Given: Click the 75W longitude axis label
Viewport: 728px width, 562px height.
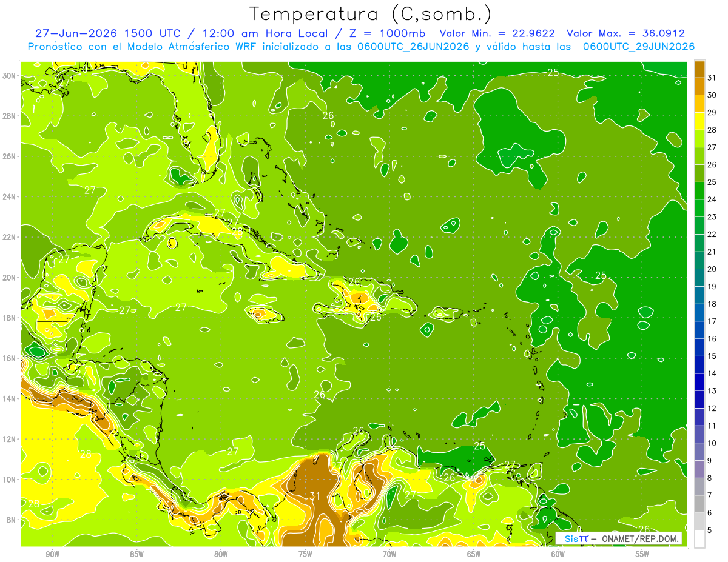Looking at the screenshot, I should [x=305, y=554].
